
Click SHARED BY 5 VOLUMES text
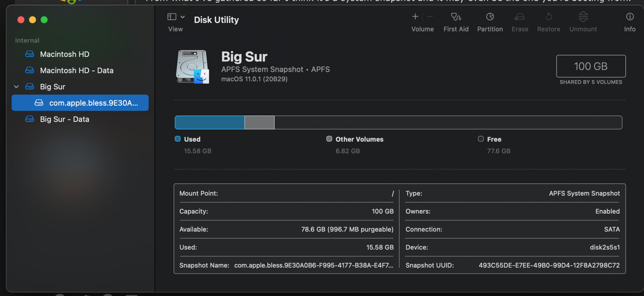pyautogui.click(x=591, y=82)
